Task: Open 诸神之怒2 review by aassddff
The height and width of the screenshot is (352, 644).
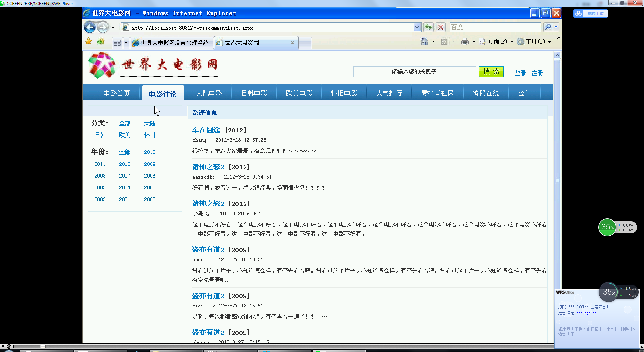Action: tap(208, 167)
